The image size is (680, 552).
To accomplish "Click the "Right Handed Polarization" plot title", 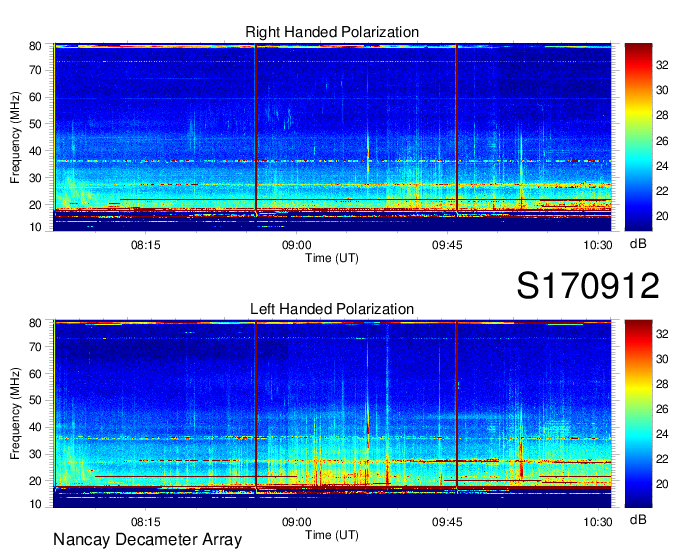I will click(x=332, y=32).
